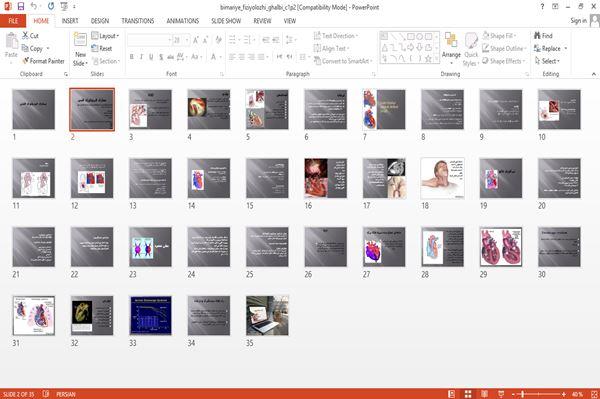This screenshot has height=399, width=600.
Task: Switch to the SLIDE SHOW tab
Action: click(226, 21)
